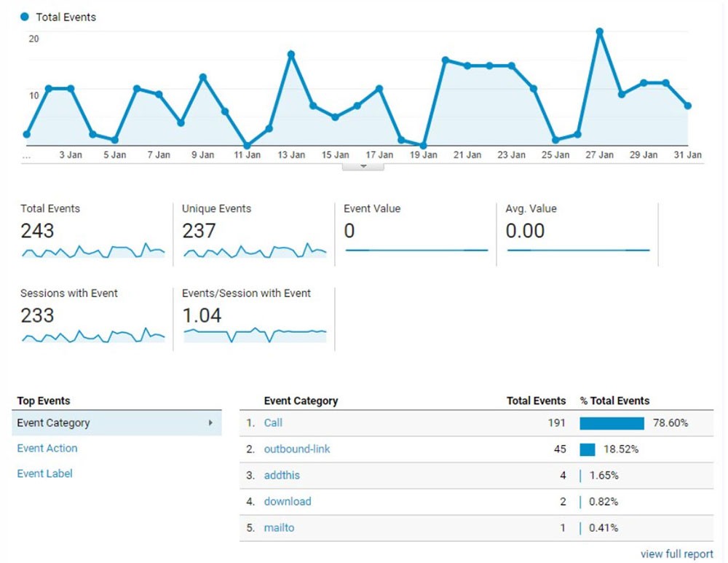The height and width of the screenshot is (563, 728).
Task: Open the Event Label report
Action: click(44, 473)
